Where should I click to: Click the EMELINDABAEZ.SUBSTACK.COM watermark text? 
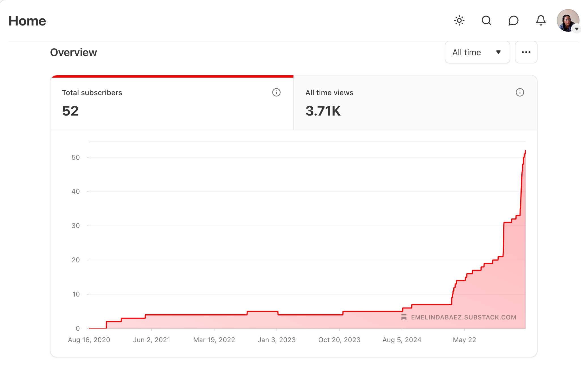click(x=464, y=317)
